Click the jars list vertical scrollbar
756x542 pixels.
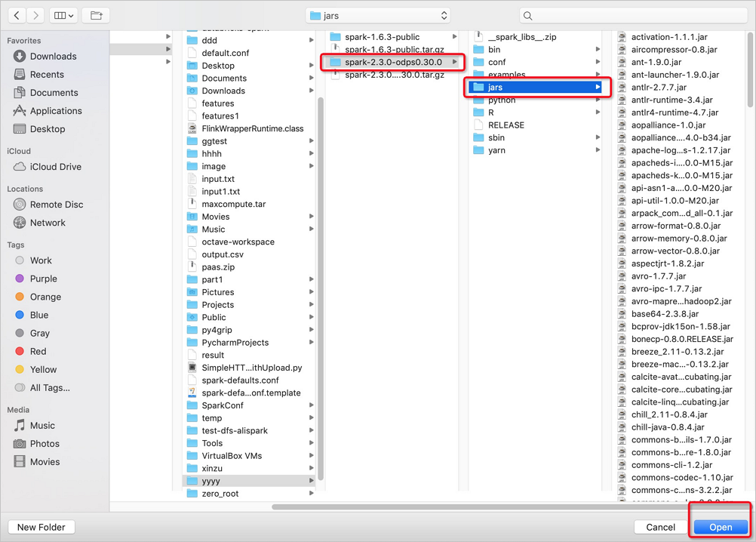pyautogui.click(x=750, y=70)
